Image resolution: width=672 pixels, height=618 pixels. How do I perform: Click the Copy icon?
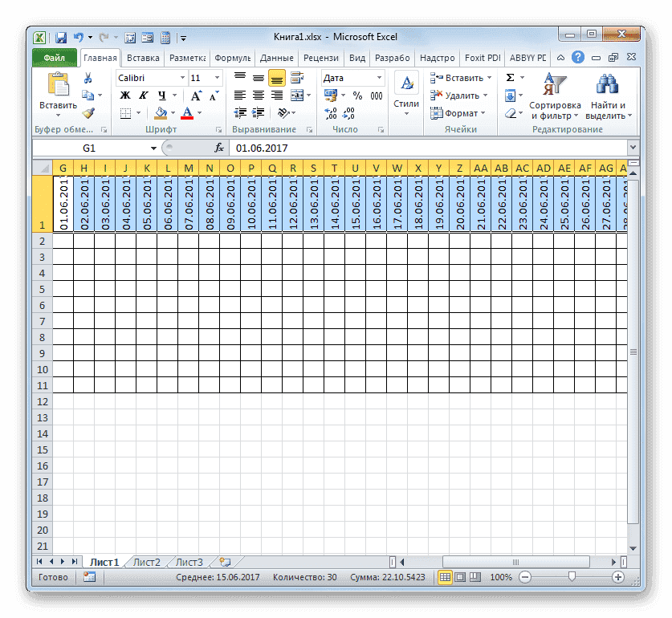87,95
